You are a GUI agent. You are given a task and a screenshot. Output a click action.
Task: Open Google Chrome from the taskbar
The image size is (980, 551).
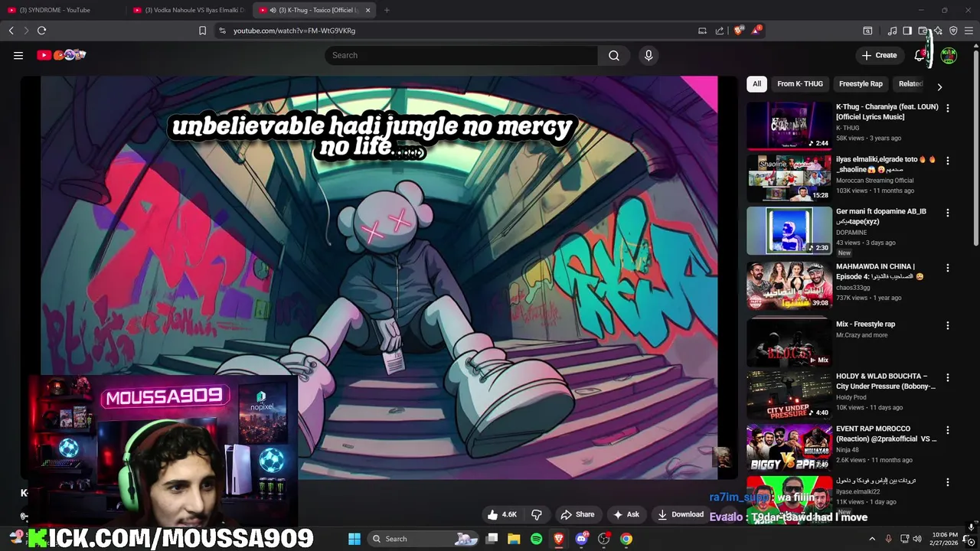pos(626,539)
